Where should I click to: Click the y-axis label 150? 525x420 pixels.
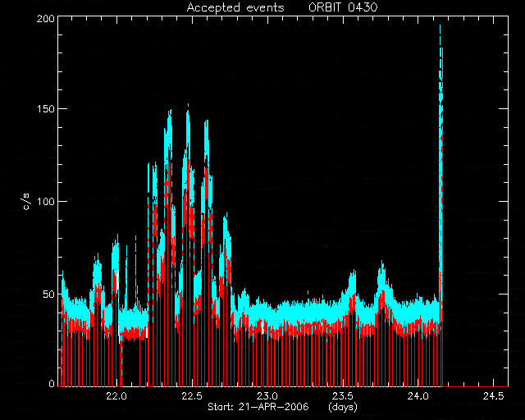pos(46,109)
